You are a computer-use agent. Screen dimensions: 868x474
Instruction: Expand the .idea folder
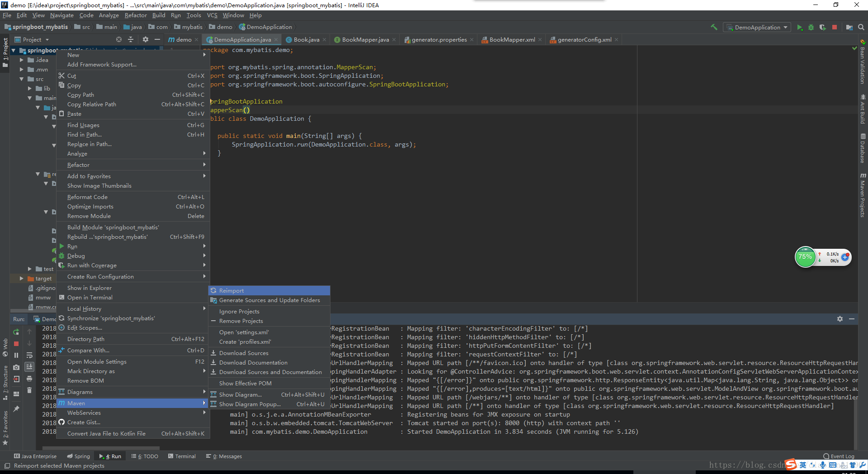[x=21, y=60]
